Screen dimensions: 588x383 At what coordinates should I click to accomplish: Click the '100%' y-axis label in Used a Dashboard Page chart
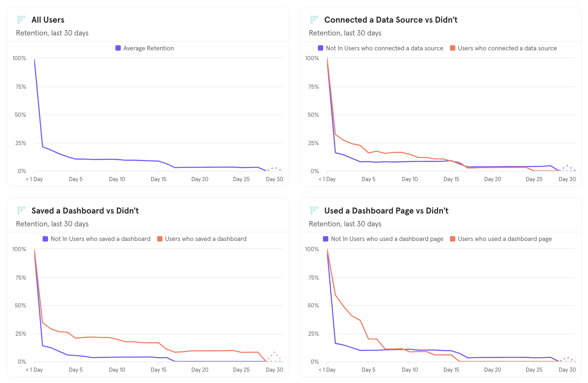click(312, 249)
